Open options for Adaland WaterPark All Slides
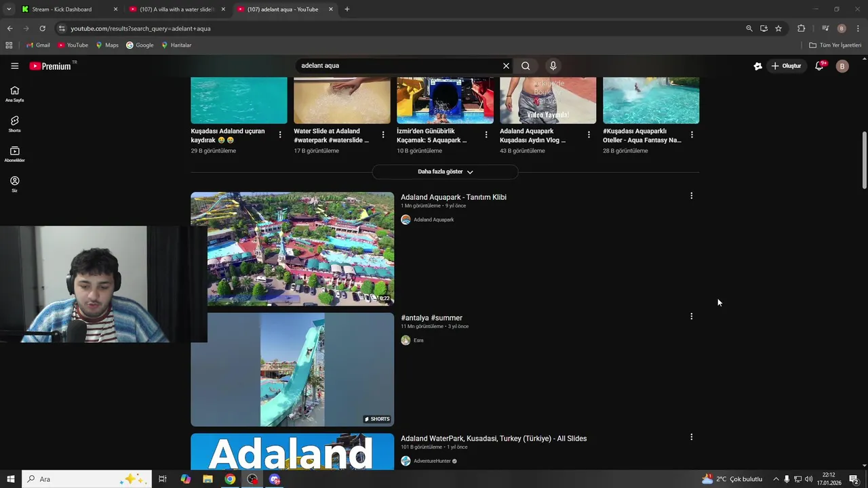This screenshot has width=868, height=488. point(691,437)
